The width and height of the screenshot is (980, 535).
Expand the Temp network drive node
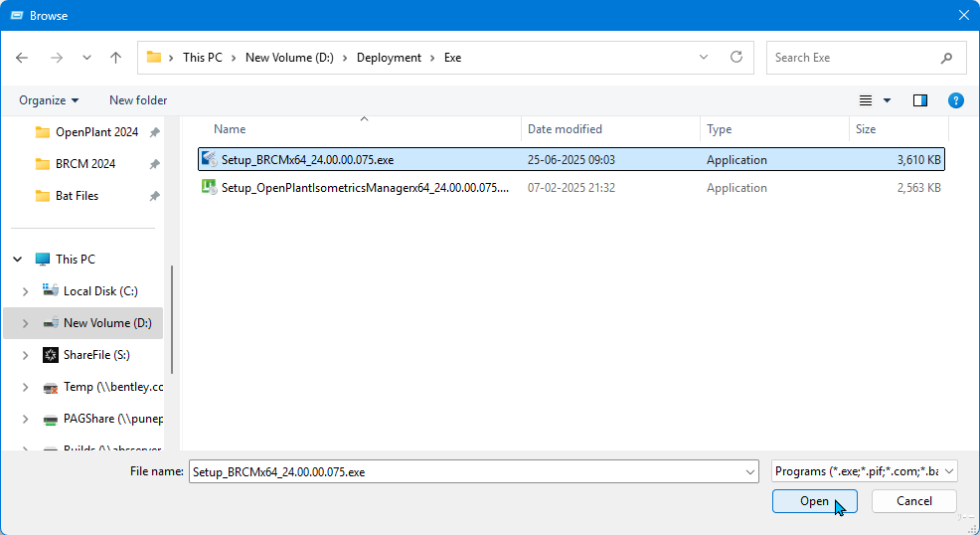[x=25, y=387]
